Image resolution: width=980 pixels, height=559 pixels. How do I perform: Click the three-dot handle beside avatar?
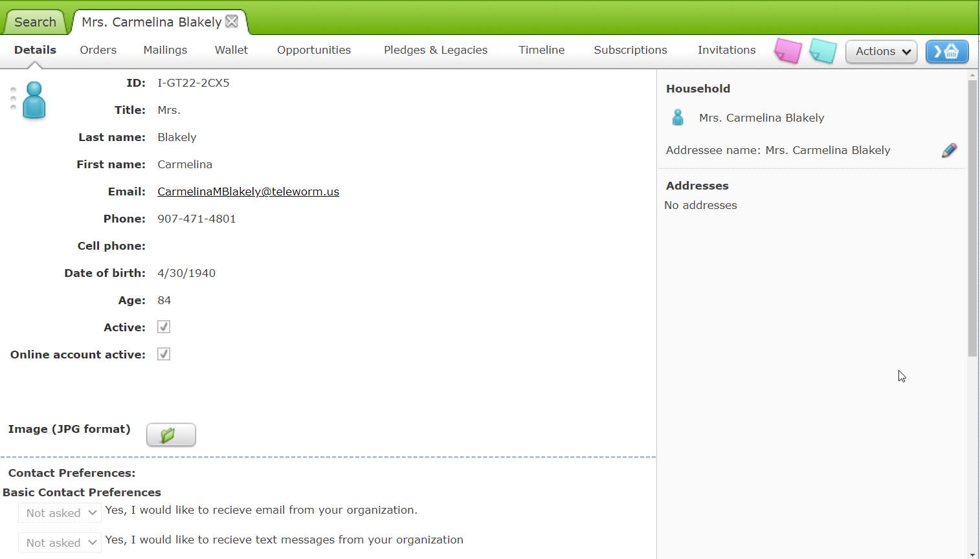pyautogui.click(x=13, y=98)
